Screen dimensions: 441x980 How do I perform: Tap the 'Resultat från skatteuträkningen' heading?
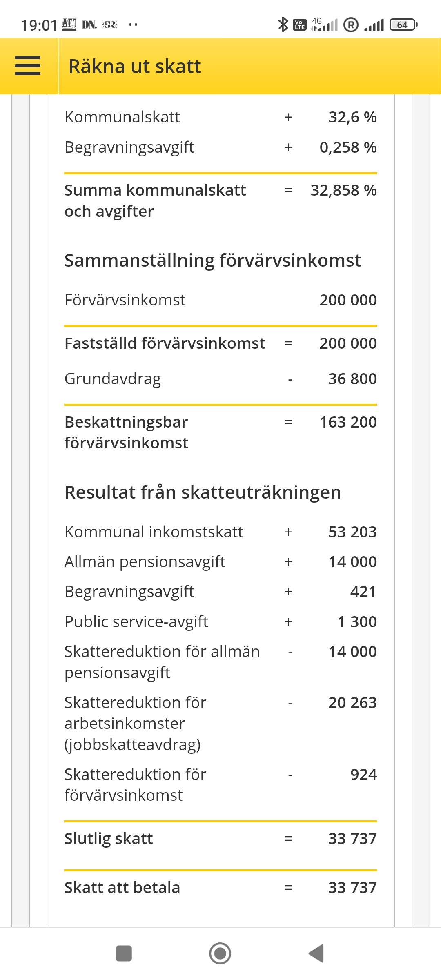(x=203, y=492)
